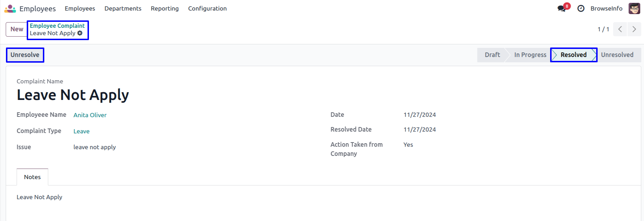Expand the Reporting menu
This screenshot has width=644, height=221.
(165, 8)
